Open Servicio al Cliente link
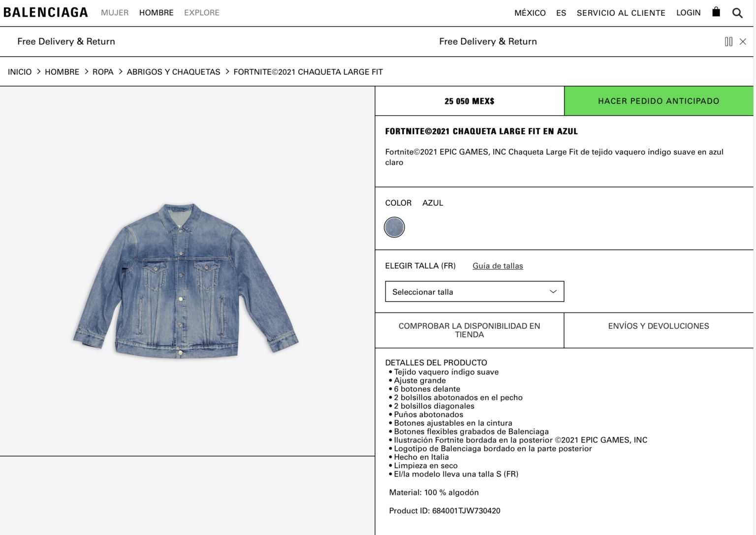This screenshot has width=756, height=535. coord(621,13)
